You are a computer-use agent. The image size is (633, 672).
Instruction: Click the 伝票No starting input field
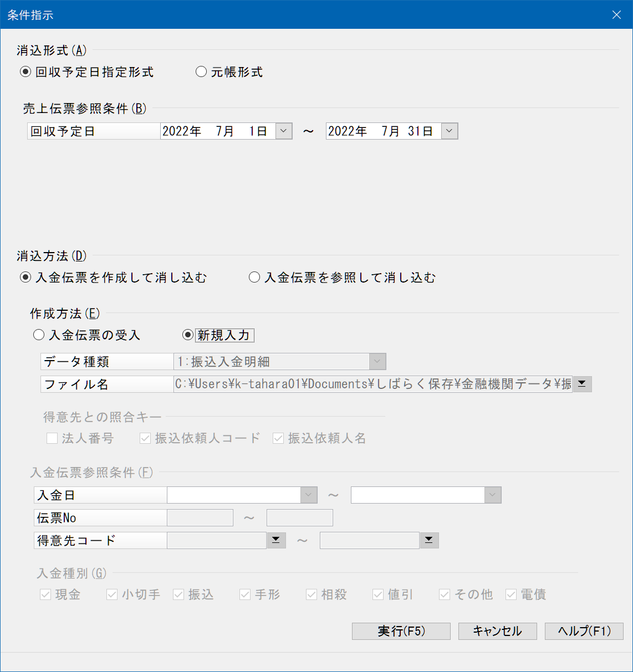point(200,518)
